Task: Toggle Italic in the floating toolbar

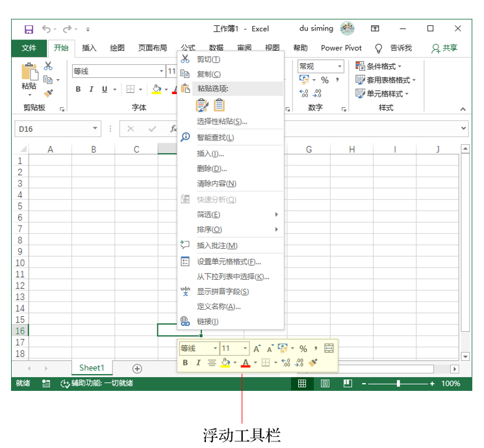Action: [198, 362]
